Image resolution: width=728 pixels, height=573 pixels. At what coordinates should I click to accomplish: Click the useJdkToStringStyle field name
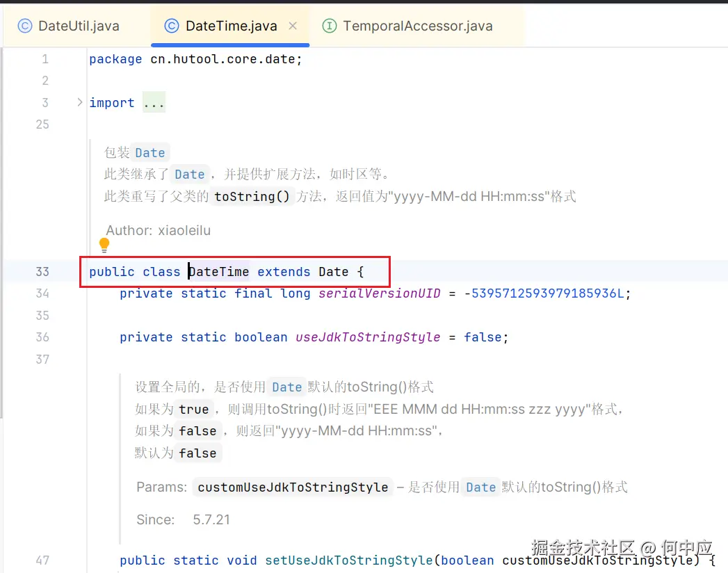[368, 337]
